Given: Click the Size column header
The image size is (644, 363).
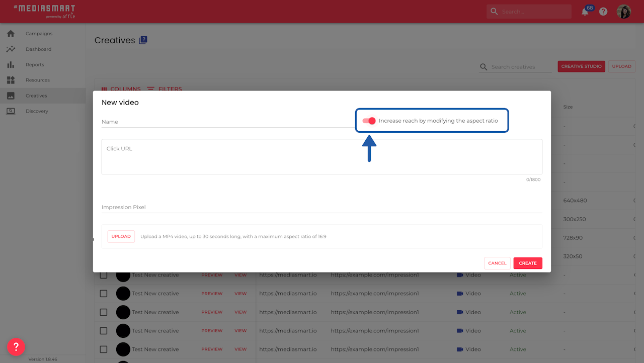Looking at the screenshot, I should (568, 107).
